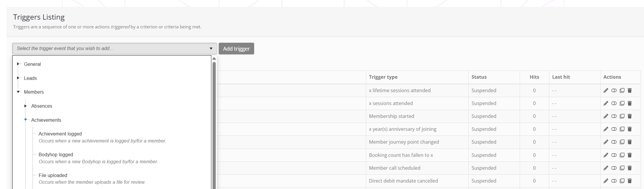This screenshot has width=644, height=189.
Task: Select 'Achievement logged' trigger event
Action: (60, 134)
